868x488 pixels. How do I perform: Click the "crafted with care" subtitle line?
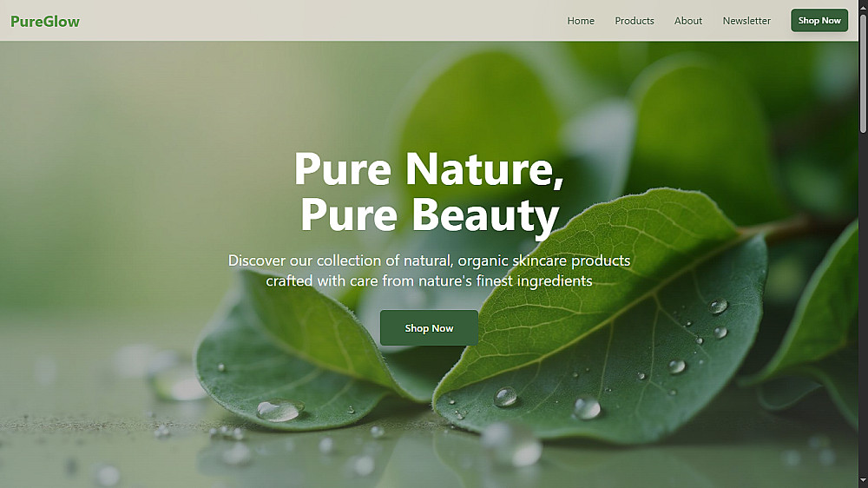point(429,280)
